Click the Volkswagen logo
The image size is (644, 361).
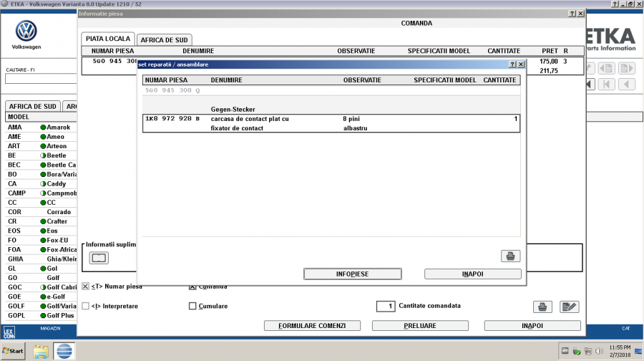pos(26,32)
